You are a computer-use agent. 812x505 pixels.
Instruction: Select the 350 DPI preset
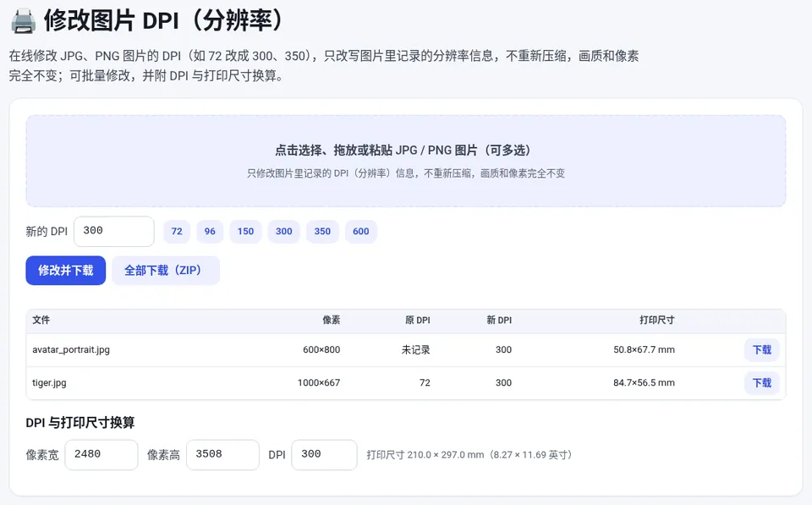pos(322,232)
